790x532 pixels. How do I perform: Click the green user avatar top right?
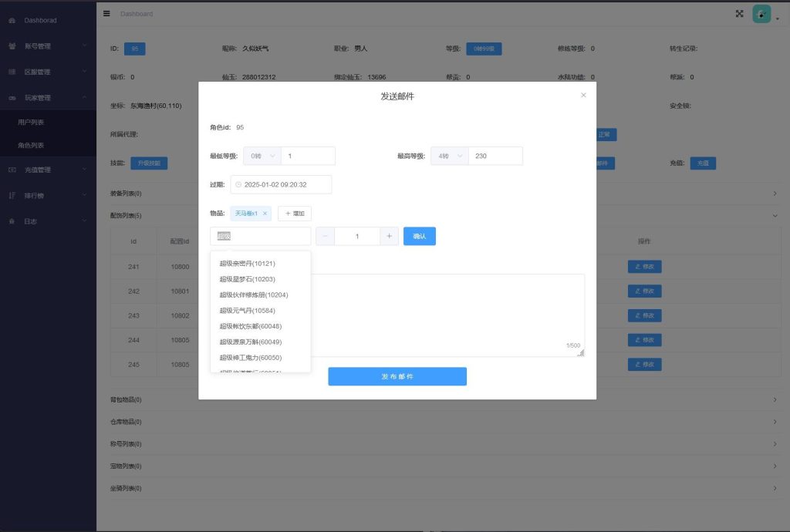[x=762, y=13]
